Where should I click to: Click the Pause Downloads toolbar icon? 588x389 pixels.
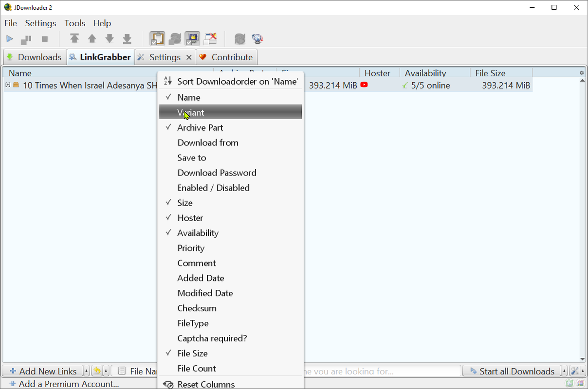click(x=26, y=39)
